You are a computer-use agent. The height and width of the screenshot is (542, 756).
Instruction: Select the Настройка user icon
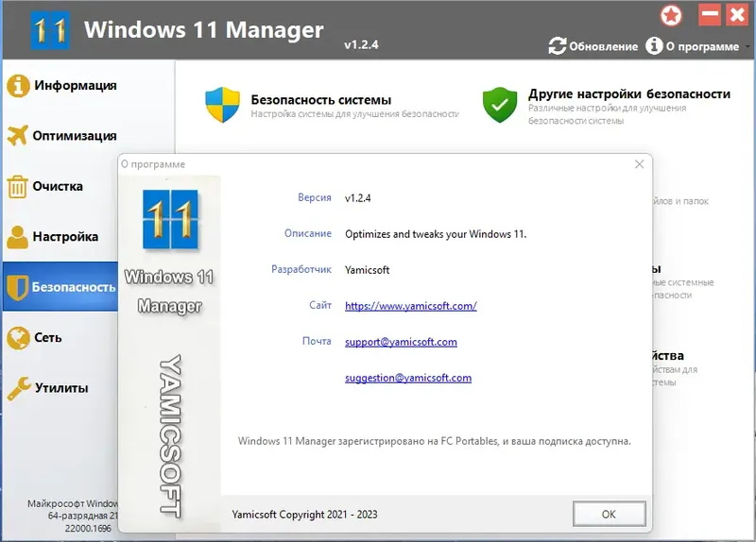pyautogui.click(x=18, y=237)
